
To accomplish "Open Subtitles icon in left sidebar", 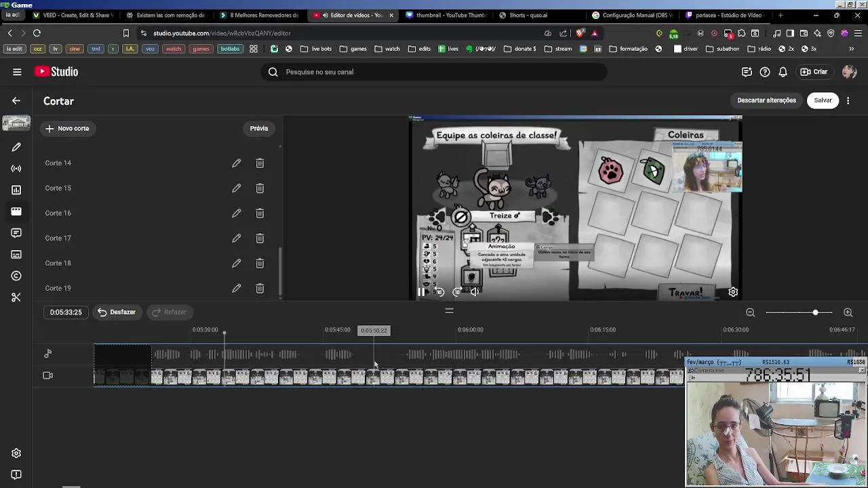I will [16, 255].
